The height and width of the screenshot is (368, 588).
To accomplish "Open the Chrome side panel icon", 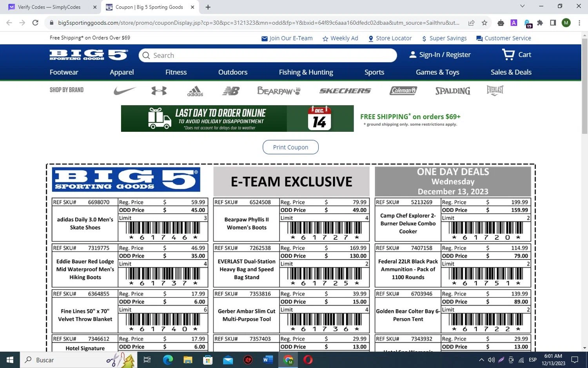I will point(553,23).
